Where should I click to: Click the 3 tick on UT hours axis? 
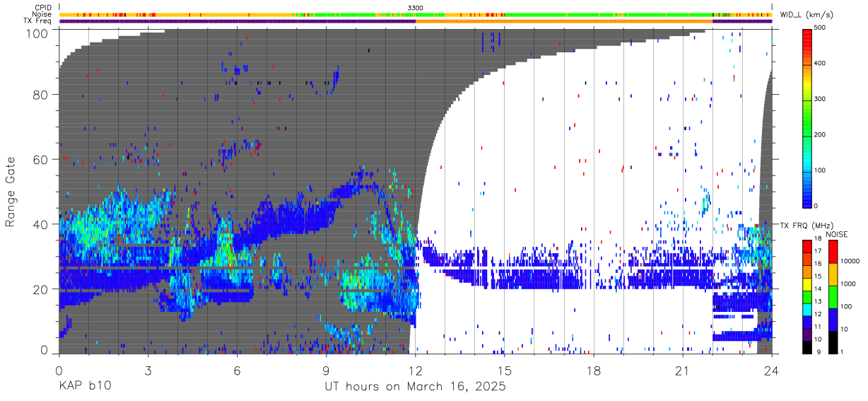point(148,370)
